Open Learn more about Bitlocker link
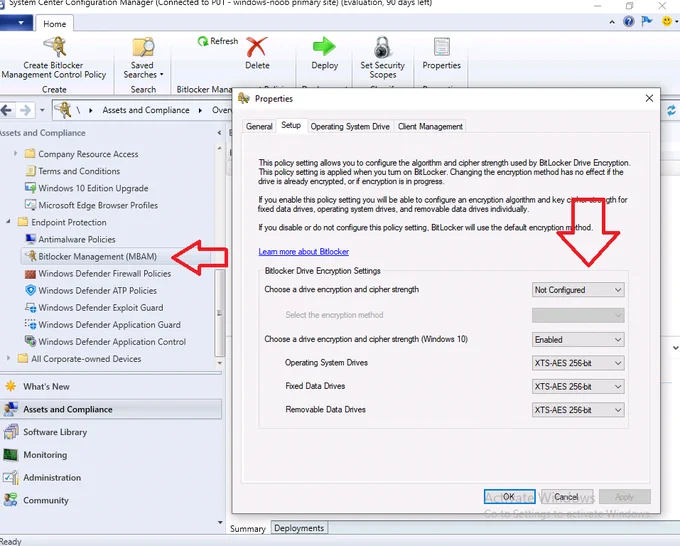The width and height of the screenshot is (680, 546). click(304, 252)
